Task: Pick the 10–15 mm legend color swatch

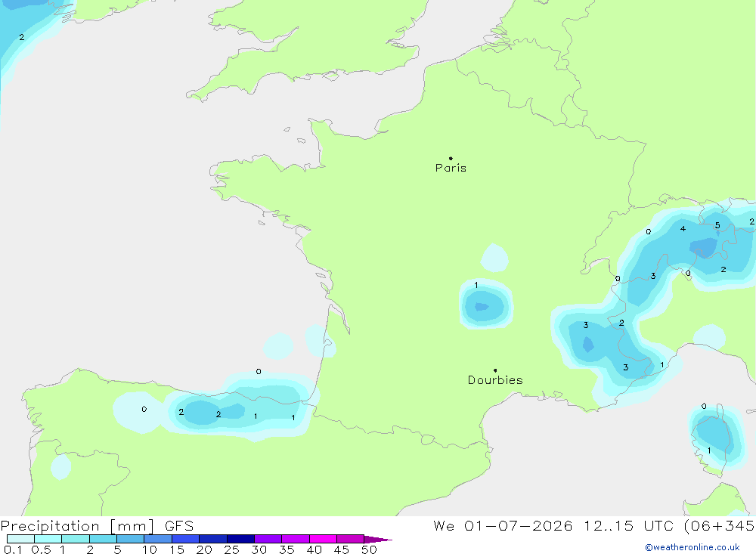Action: point(158,539)
